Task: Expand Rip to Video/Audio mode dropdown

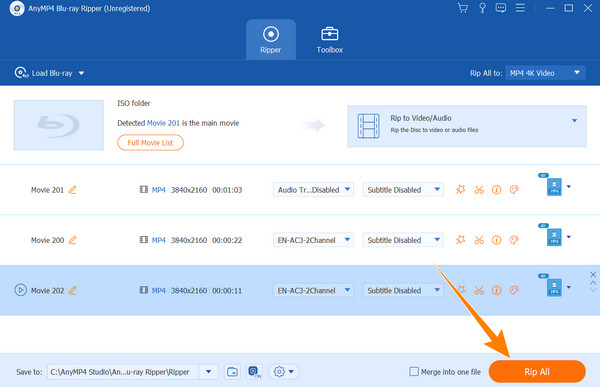Action: pyautogui.click(x=574, y=121)
